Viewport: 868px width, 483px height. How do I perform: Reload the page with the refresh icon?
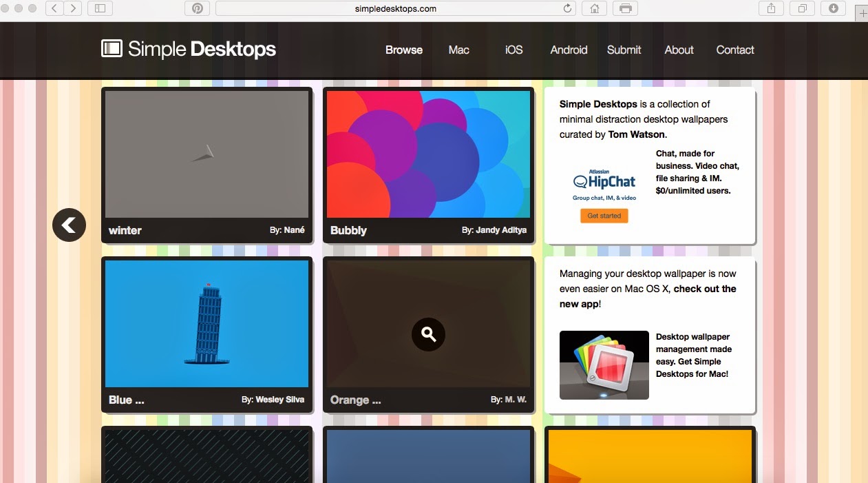(x=568, y=8)
